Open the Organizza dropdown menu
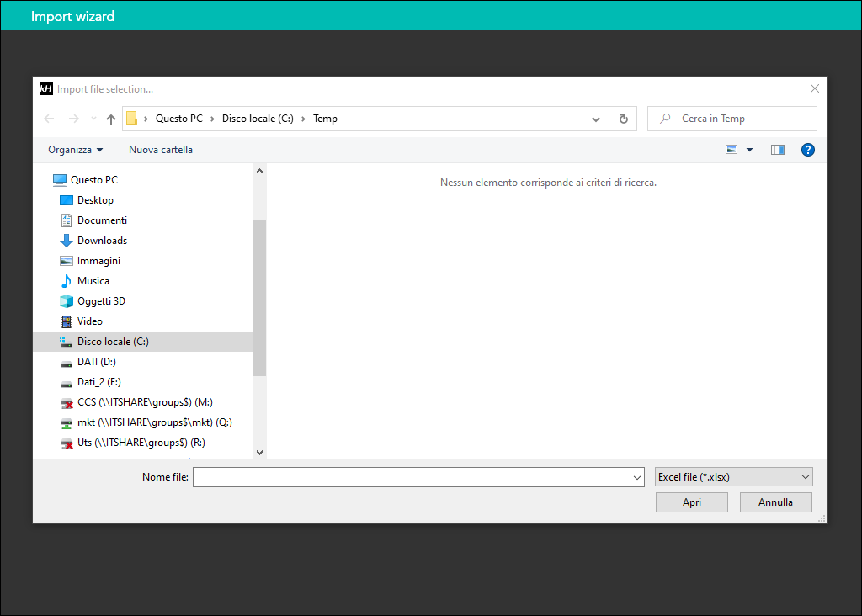The image size is (862, 616). point(75,150)
